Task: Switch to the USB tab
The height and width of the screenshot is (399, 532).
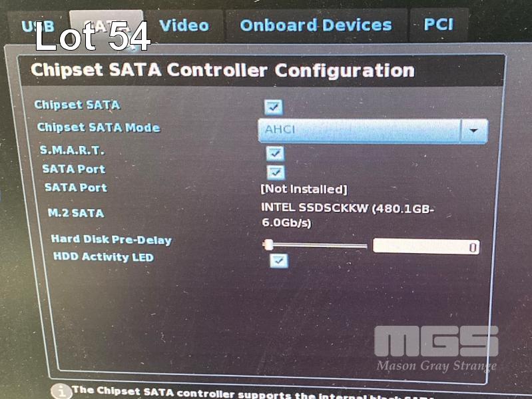Action: pyautogui.click(x=37, y=27)
